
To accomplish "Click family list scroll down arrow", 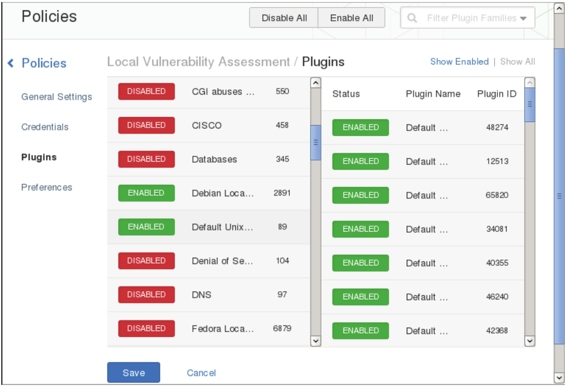I will (x=315, y=341).
